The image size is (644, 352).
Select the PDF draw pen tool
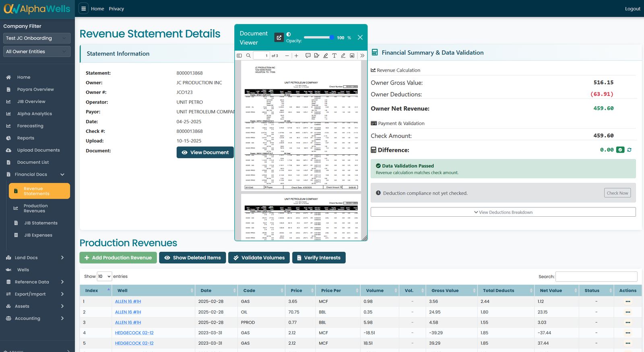(x=343, y=56)
